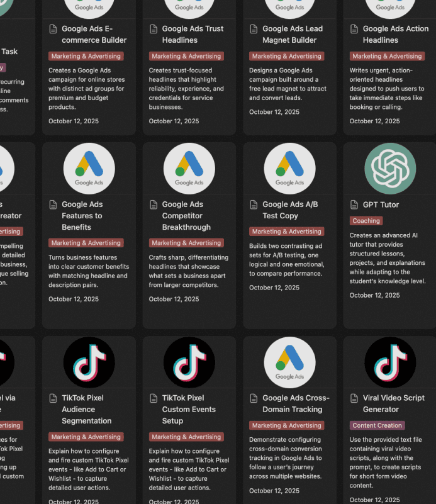Click the page icon beside TikTok Pixel Audience Segmentation
Image resolution: width=436 pixels, height=504 pixels.
[x=53, y=398]
